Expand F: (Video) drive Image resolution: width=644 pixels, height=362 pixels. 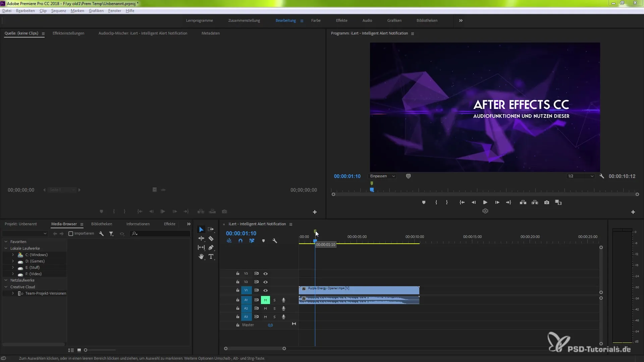pyautogui.click(x=13, y=274)
